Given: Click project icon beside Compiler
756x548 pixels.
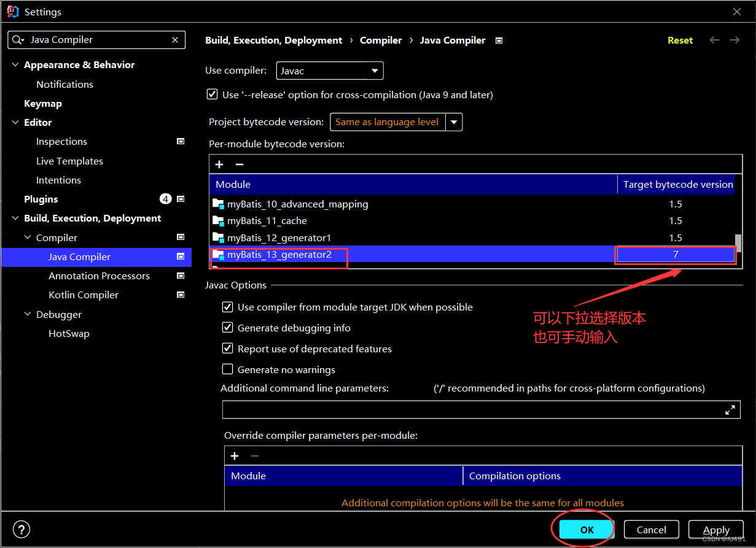Looking at the screenshot, I should pyautogui.click(x=181, y=237).
